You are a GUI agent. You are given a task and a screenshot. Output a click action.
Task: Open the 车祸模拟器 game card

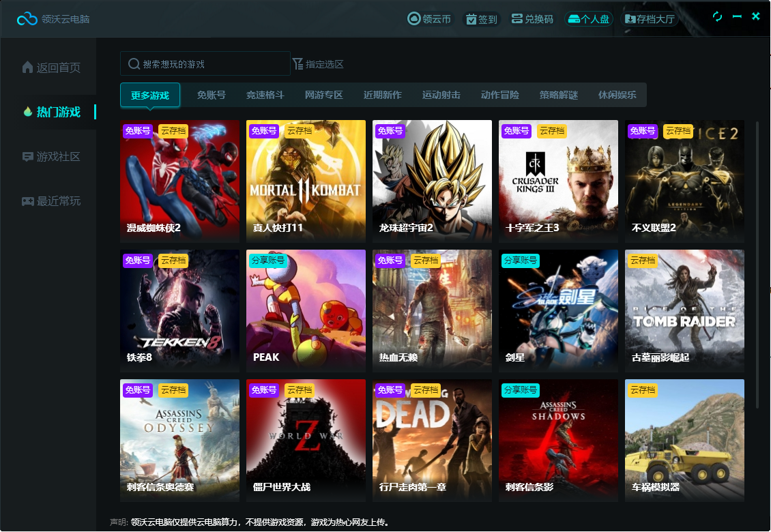[684, 441]
